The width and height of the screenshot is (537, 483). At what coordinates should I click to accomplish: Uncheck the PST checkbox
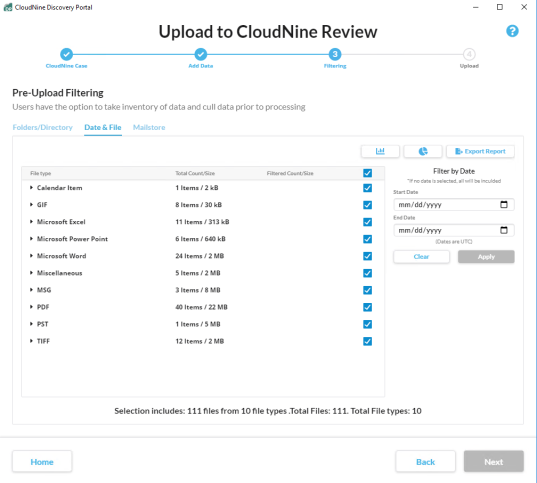(367, 324)
